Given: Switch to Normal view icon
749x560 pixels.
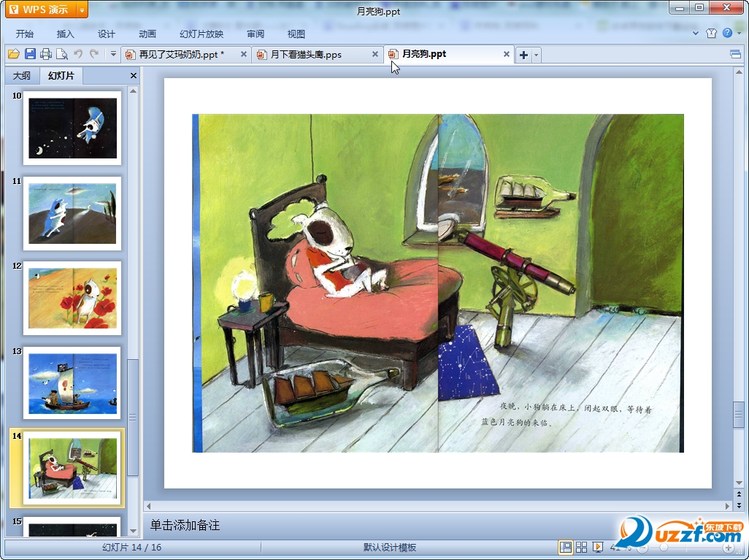Looking at the screenshot, I should 566,547.
